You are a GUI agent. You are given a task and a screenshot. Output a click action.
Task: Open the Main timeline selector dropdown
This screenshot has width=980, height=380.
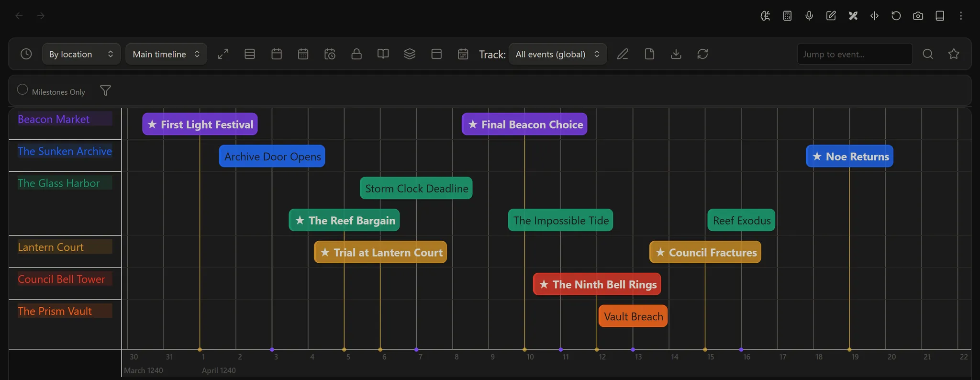point(166,54)
